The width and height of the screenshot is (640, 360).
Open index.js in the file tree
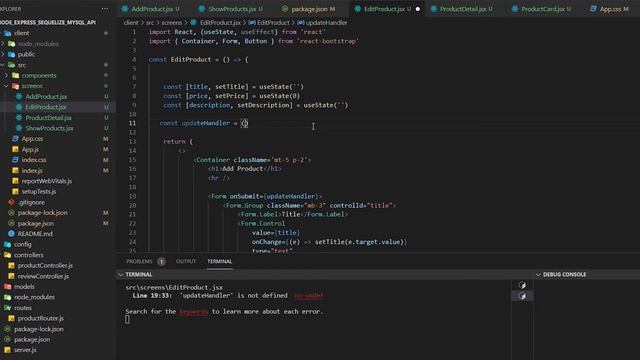click(32, 171)
